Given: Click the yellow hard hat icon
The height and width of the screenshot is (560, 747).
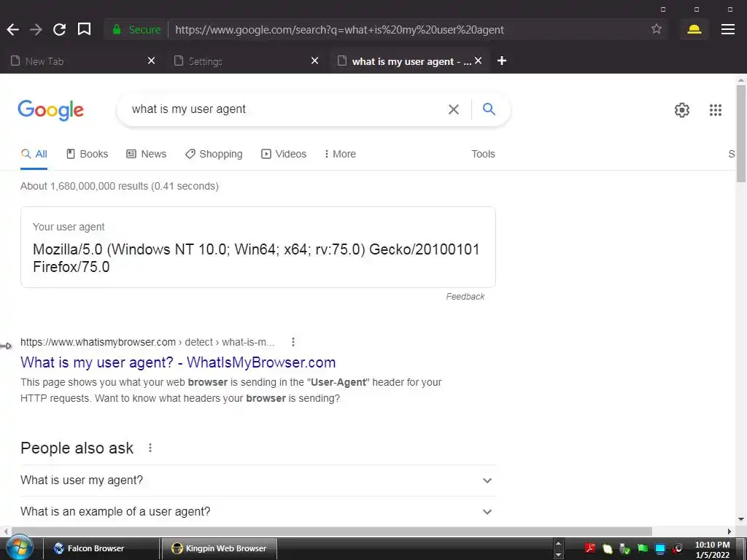Looking at the screenshot, I should pos(694,29).
